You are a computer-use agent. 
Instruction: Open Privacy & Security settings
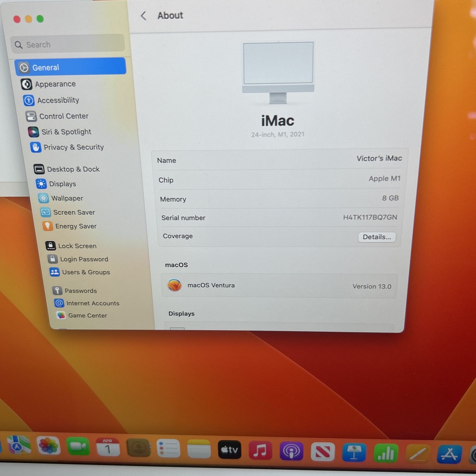click(x=67, y=147)
